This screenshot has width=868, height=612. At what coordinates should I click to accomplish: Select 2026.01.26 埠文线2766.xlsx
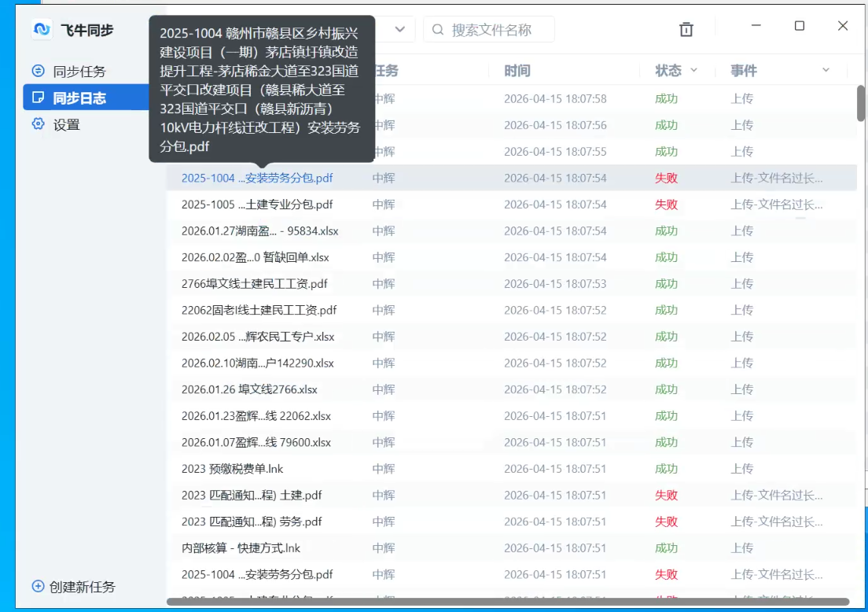512,389
